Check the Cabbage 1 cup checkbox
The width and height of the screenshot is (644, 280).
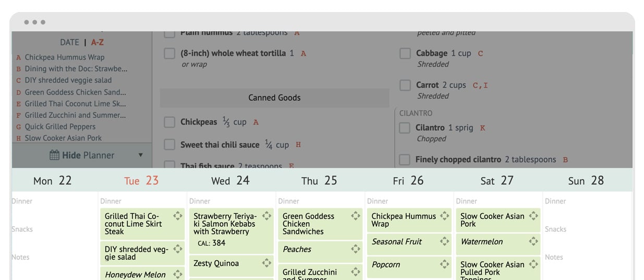(405, 53)
